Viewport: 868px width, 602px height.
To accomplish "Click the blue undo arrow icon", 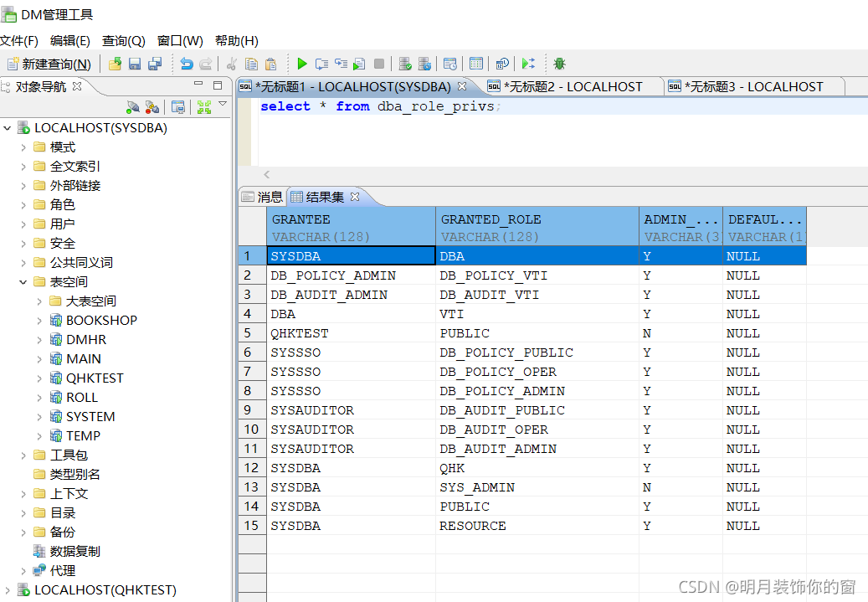I will click(x=187, y=64).
